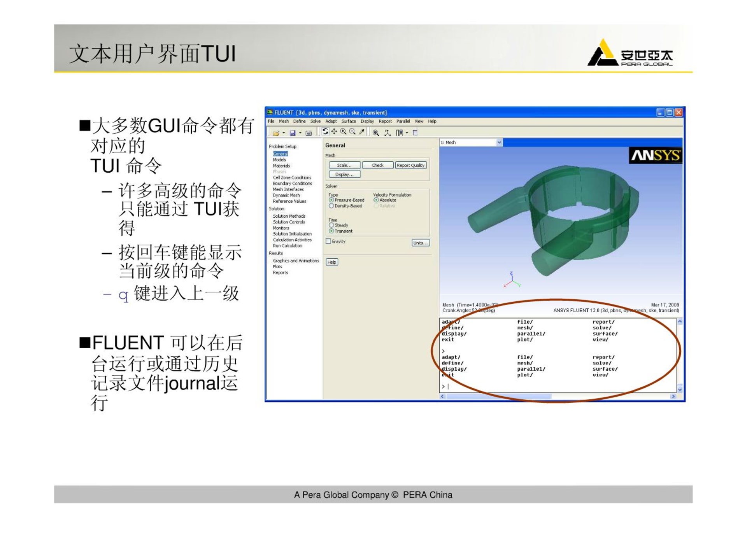This screenshot has width=747, height=560.
Task: Select Reference Values tree item
Action: pos(289,201)
